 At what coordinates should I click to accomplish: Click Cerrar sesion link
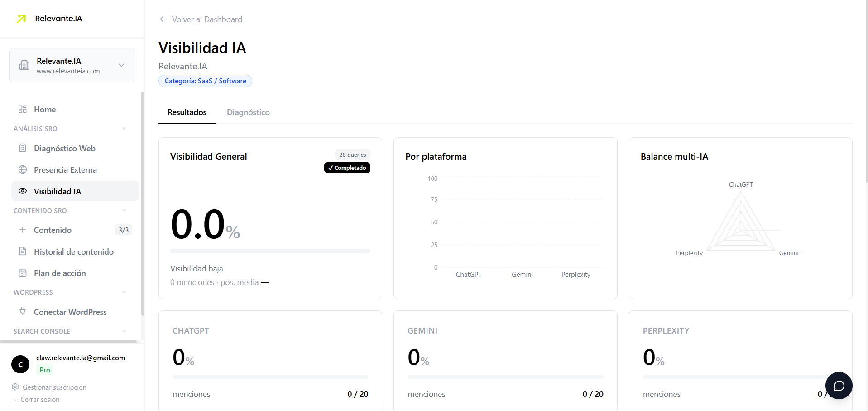click(40, 400)
